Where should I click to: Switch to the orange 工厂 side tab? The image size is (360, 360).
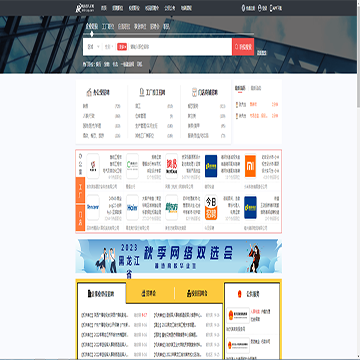pyautogui.click(x=80, y=191)
